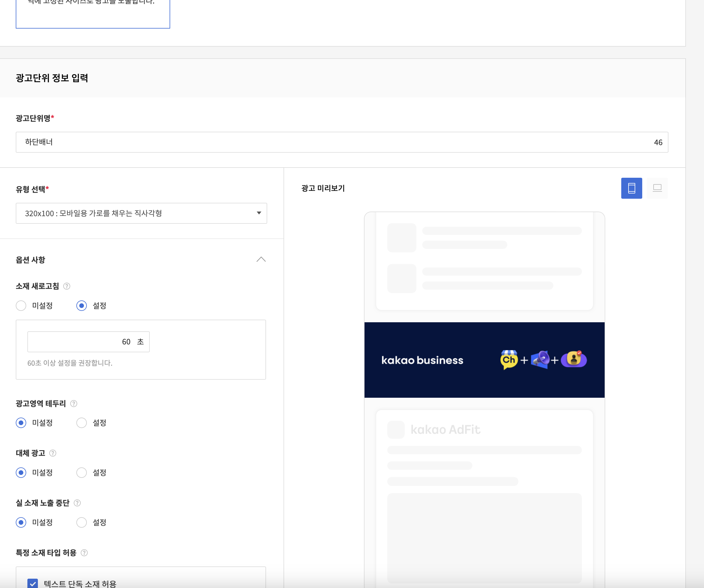Click the 광고단위명 text field
The image size is (704, 588).
point(335,142)
